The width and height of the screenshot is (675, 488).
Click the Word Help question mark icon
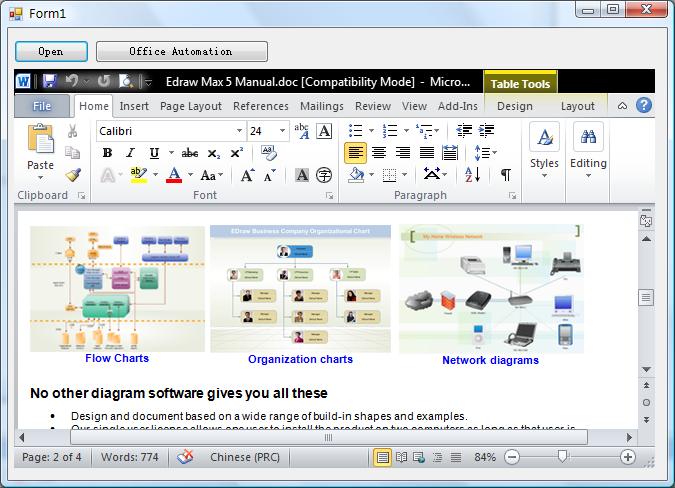point(644,105)
